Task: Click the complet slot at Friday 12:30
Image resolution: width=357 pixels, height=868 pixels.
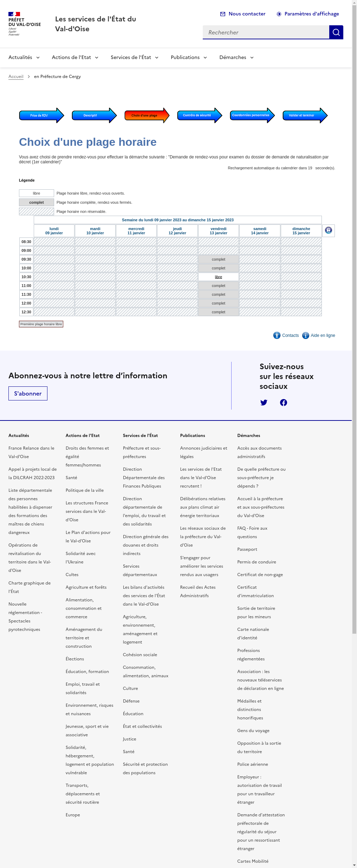Action: 219,312
